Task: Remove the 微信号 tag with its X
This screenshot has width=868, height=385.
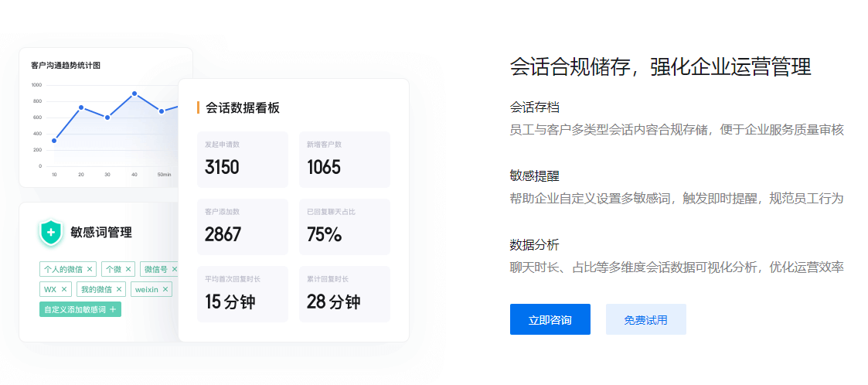Action: 175,269
